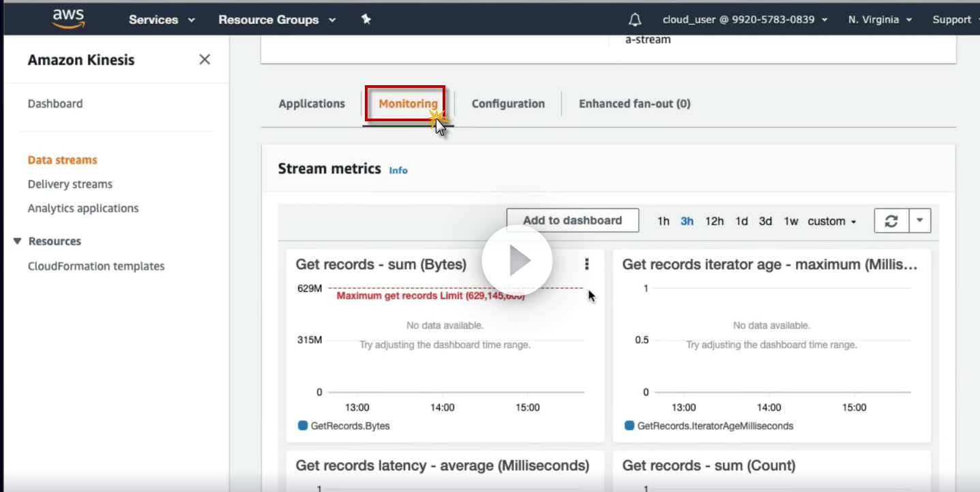Open Data streams in sidebar

(63, 160)
